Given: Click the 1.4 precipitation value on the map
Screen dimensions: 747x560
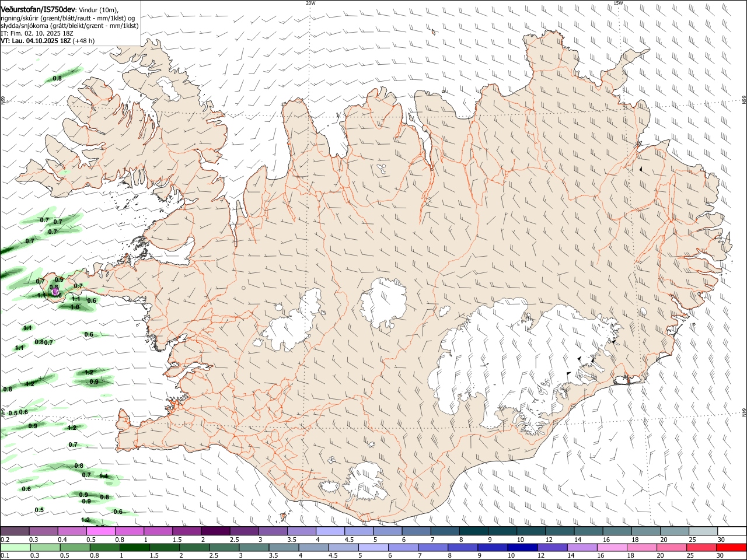Looking at the screenshot, I should (103, 476).
